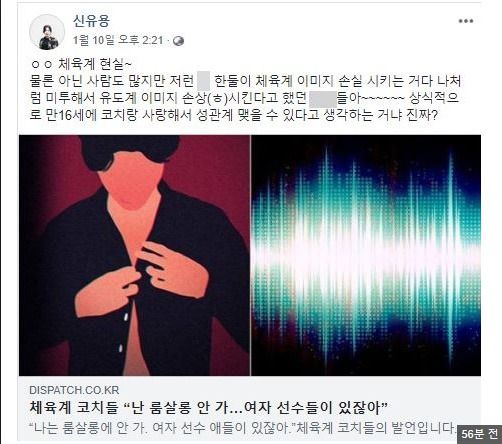The image size is (502, 444).
Task: Open the post options three-dot menu
Action: 466,21
